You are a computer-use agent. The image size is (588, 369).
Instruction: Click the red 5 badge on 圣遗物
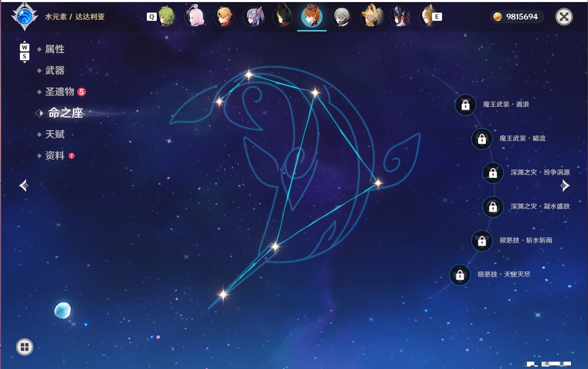pyautogui.click(x=81, y=92)
